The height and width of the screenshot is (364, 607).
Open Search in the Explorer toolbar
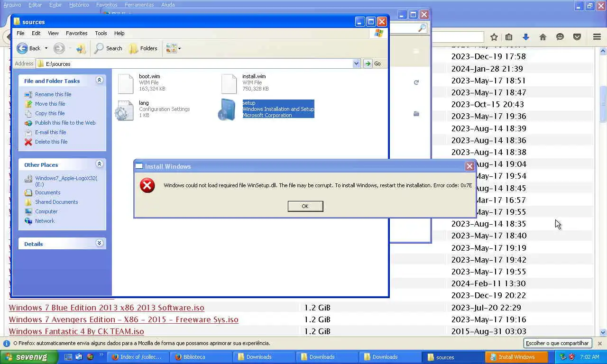[108, 48]
